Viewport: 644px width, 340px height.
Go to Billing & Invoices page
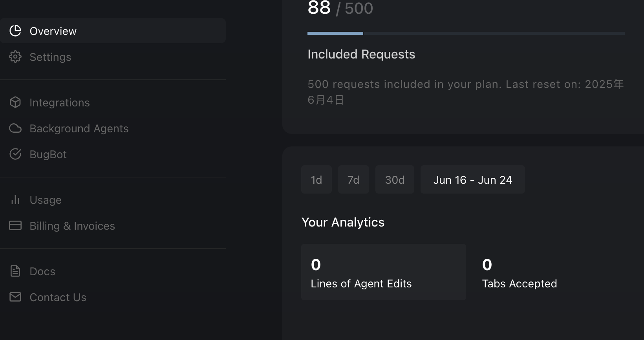[x=113, y=225]
